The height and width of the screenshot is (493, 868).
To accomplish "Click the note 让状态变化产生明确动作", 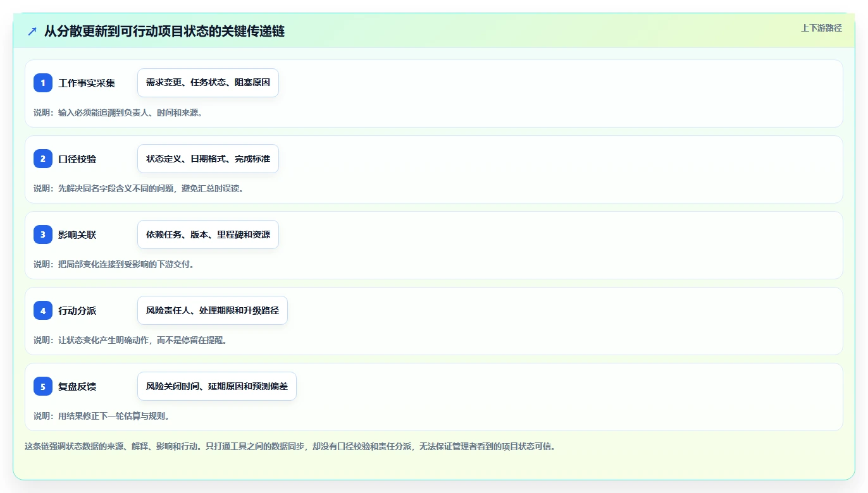I will [130, 340].
